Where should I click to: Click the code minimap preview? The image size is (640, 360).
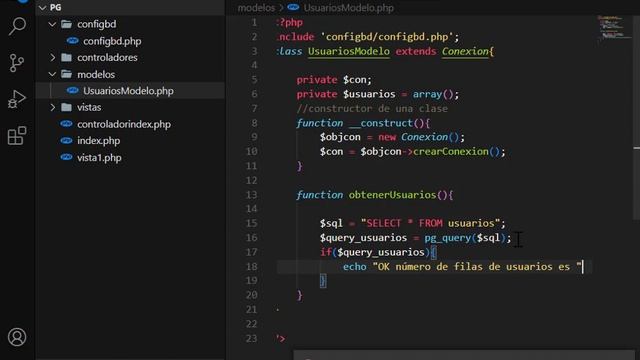point(613,28)
